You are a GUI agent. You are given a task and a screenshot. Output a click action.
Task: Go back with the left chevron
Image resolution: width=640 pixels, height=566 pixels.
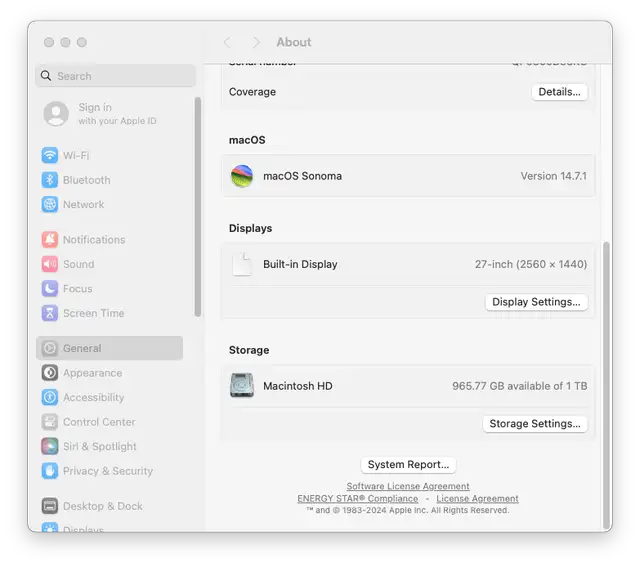pyautogui.click(x=227, y=42)
